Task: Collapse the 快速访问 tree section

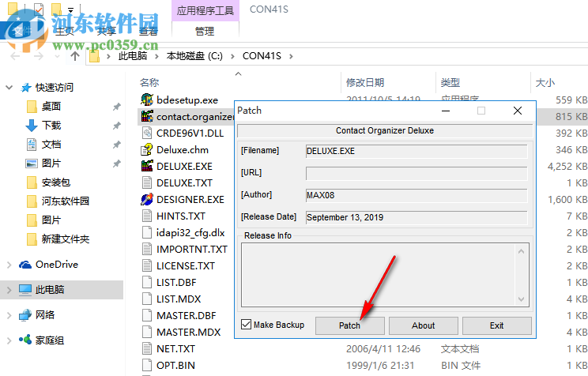Action: click(x=9, y=88)
